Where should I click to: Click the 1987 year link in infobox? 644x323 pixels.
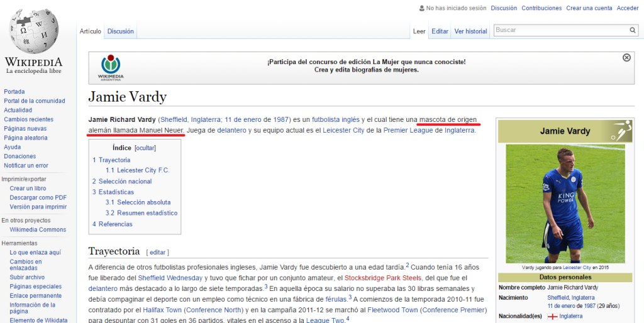(x=590, y=306)
